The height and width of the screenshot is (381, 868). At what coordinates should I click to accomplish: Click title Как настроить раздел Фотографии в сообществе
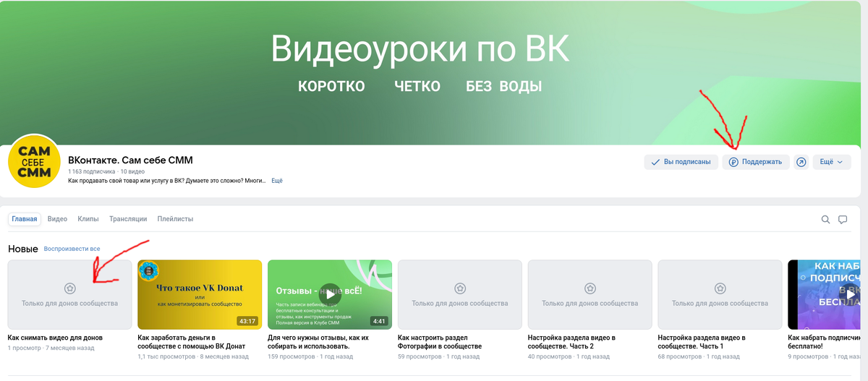[x=440, y=342]
